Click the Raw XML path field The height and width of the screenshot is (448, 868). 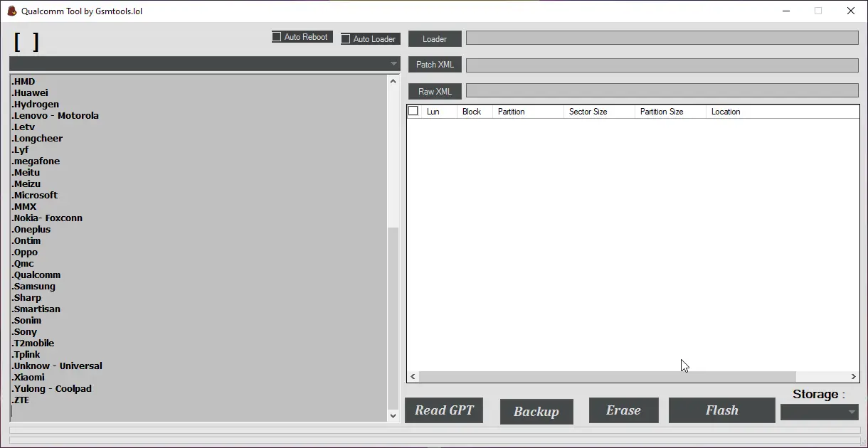point(662,90)
